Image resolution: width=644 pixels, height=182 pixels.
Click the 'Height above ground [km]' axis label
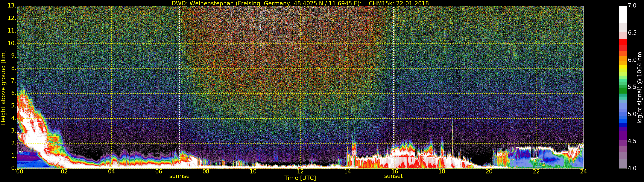3,88
